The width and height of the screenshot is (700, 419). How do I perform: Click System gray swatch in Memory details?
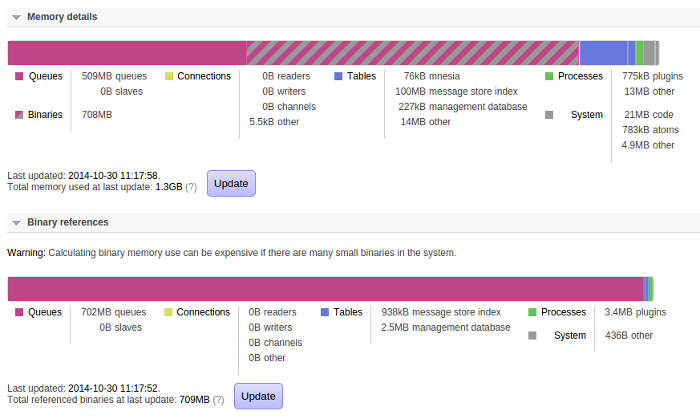pos(549,115)
